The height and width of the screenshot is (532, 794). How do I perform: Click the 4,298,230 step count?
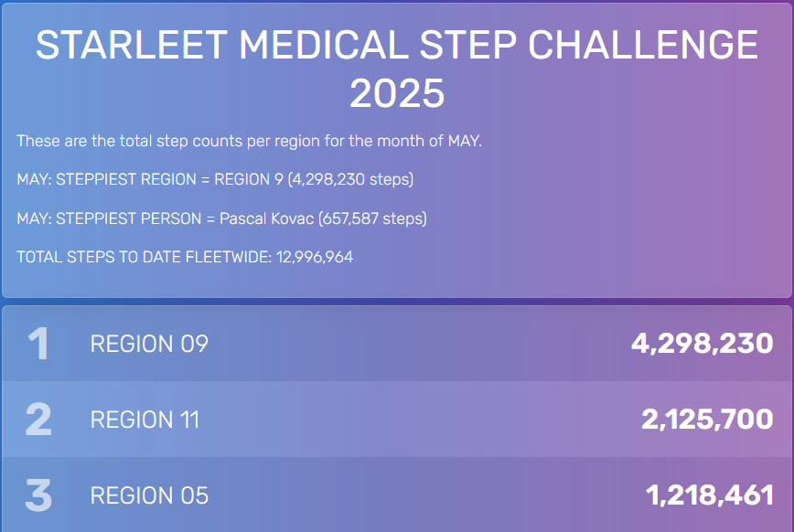coord(702,344)
